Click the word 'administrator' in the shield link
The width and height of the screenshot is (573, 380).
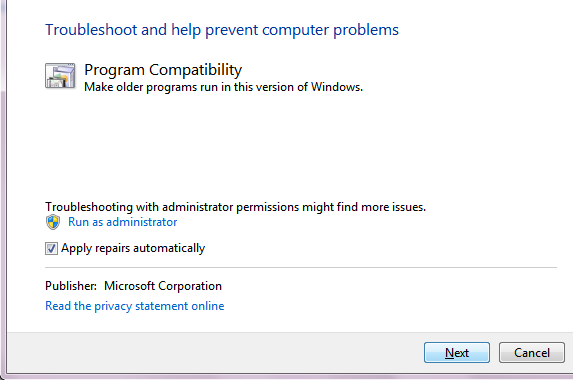142,222
